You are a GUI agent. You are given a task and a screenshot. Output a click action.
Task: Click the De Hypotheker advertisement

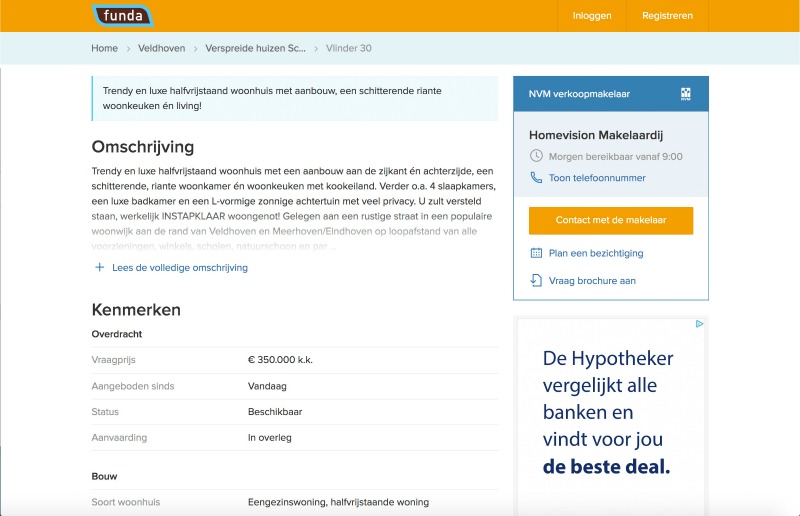click(x=611, y=416)
